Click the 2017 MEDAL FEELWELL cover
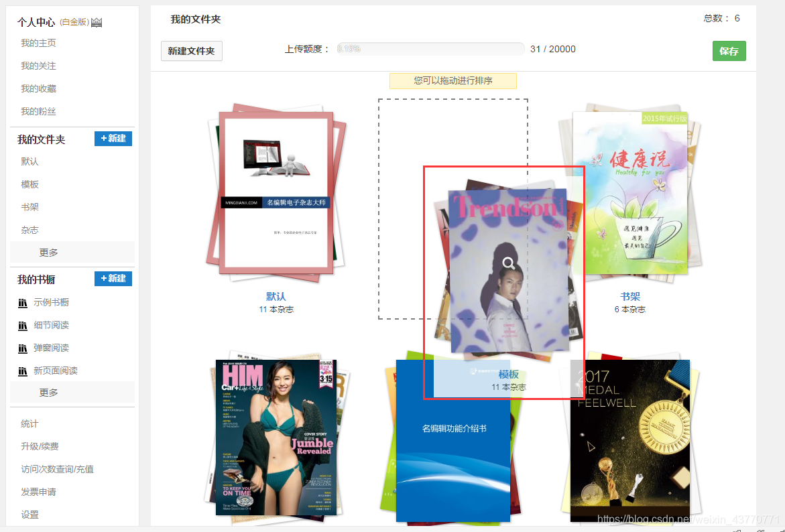This screenshot has width=785, height=532. point(629,440)
